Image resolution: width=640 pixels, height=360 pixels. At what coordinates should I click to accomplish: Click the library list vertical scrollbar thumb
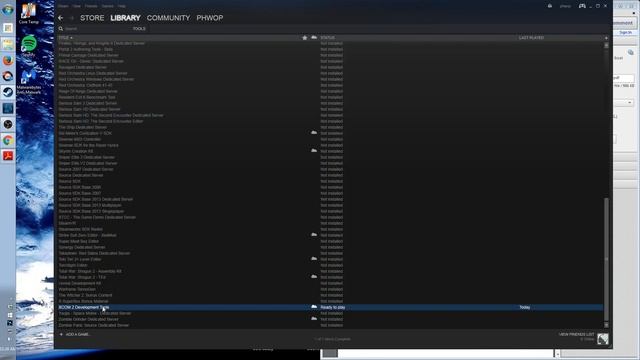[606, 259]
